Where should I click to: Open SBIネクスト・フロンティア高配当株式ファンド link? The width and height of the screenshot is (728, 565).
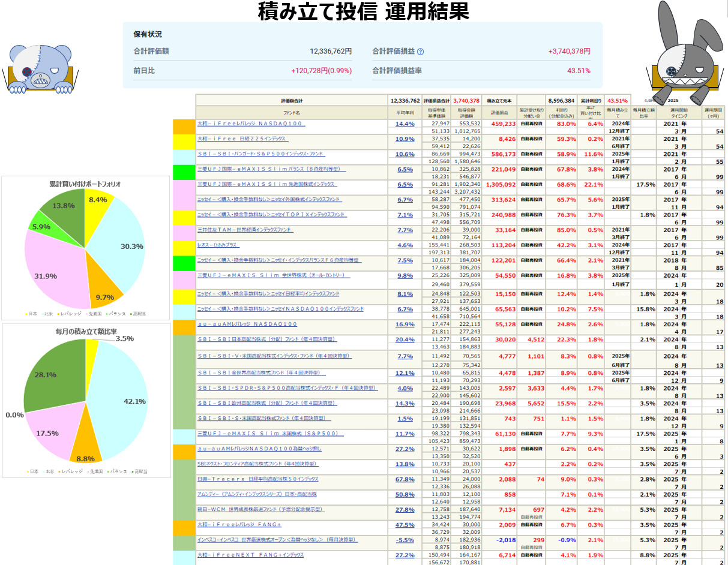click(257, 464)
